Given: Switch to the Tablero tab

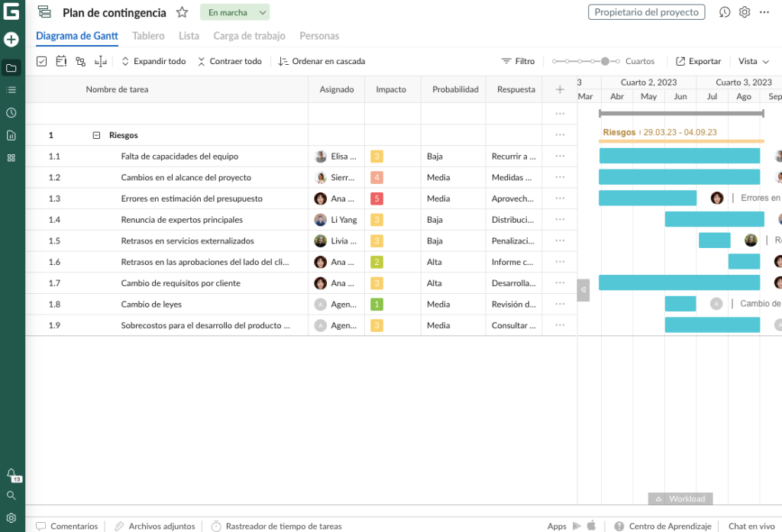Looking at the screenshot, I should 148,36.
